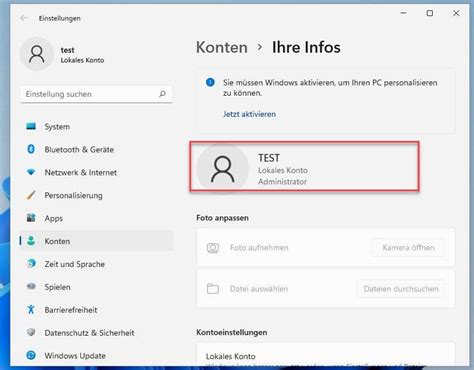The width and height of the screenshot is (474, 370).
Task: Select Konten in sidebar
Action: 96,241
